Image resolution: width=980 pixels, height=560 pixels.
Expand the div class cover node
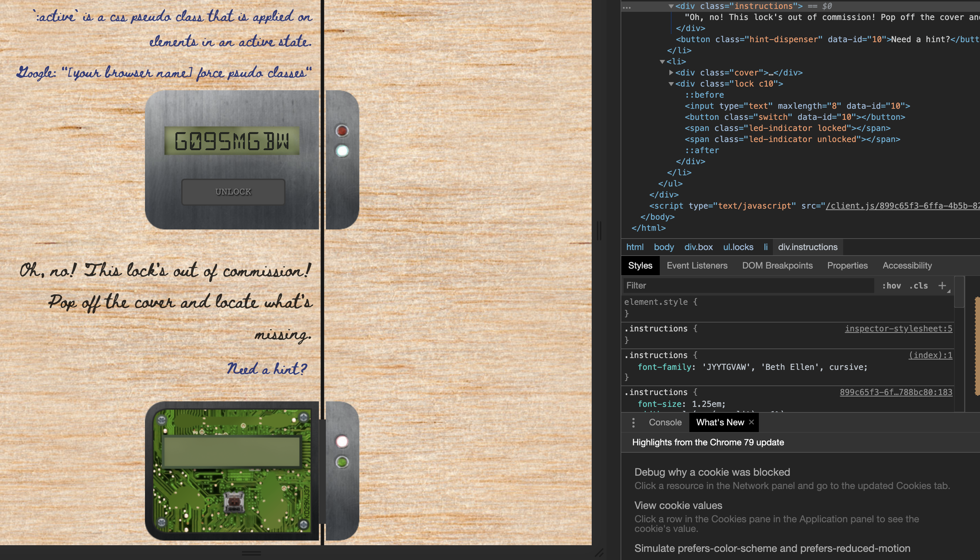[671, 72]
